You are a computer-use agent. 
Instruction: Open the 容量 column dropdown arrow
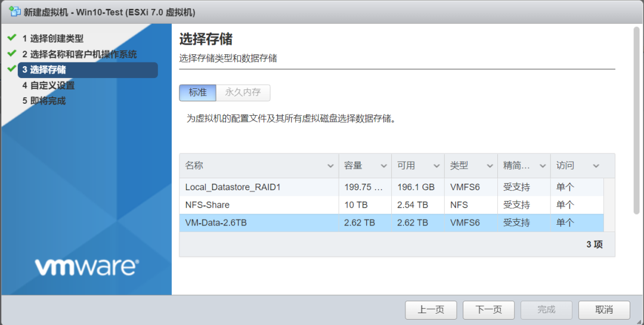pos(383,166)
